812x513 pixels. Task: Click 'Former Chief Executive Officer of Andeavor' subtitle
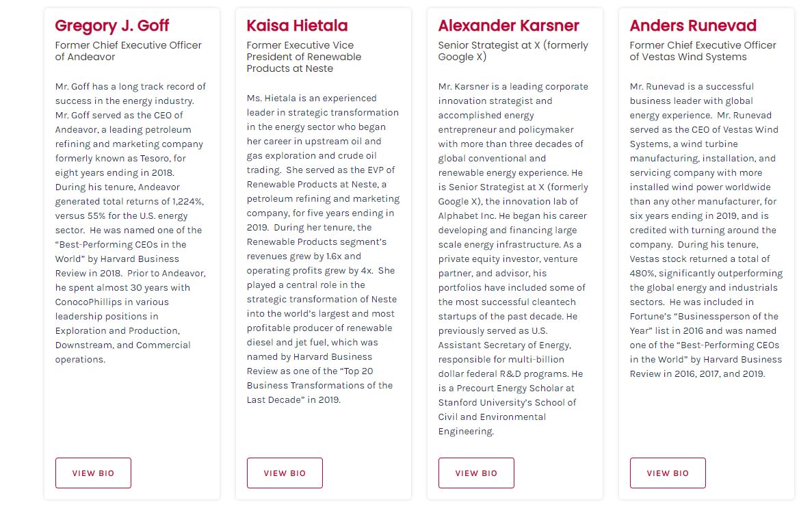coord(129,51)
